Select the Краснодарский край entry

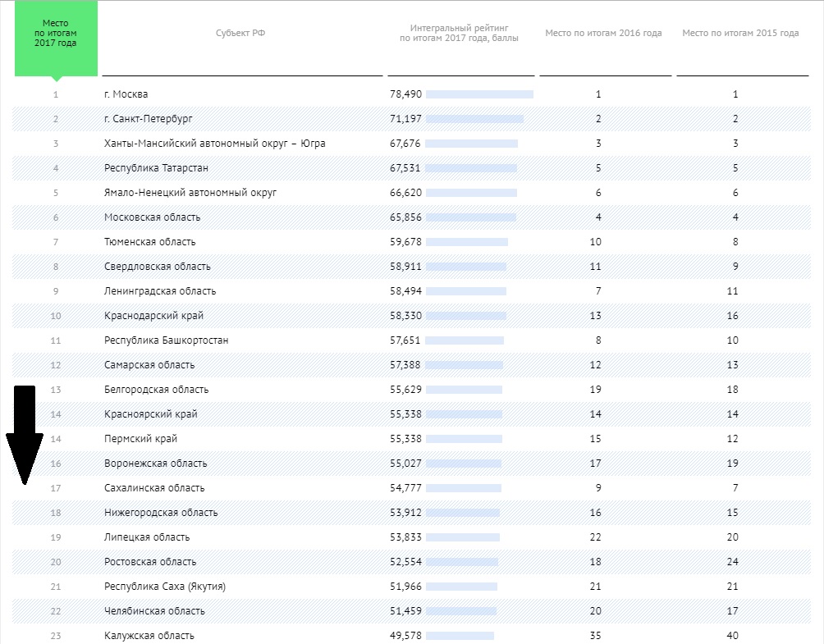click(153, 316)
